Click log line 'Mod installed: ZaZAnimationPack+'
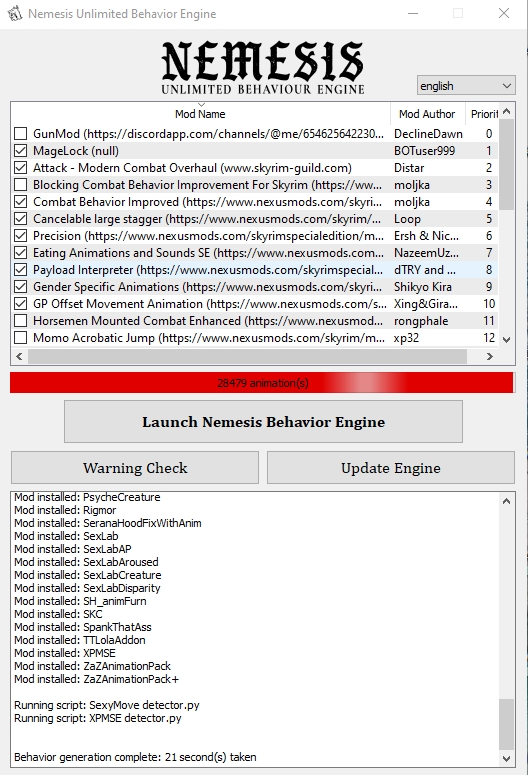This screenshot has width=528, height=775. (96, 679)
